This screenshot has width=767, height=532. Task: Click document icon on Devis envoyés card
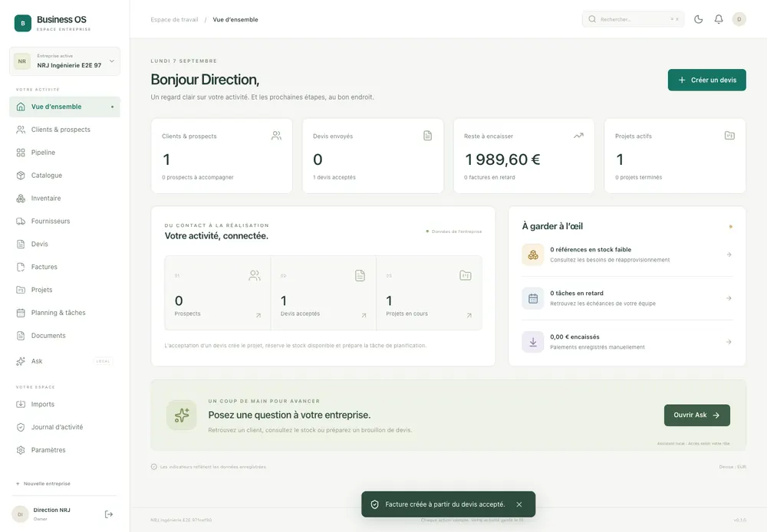(427, 136)
